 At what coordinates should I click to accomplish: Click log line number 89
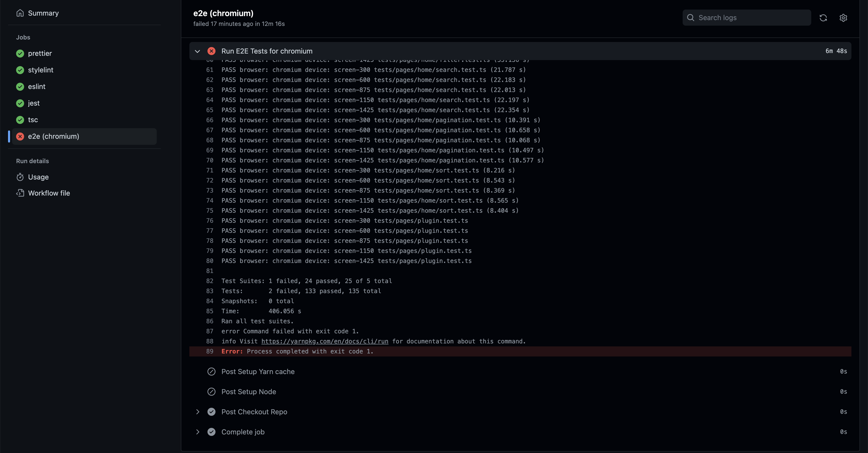209,351
